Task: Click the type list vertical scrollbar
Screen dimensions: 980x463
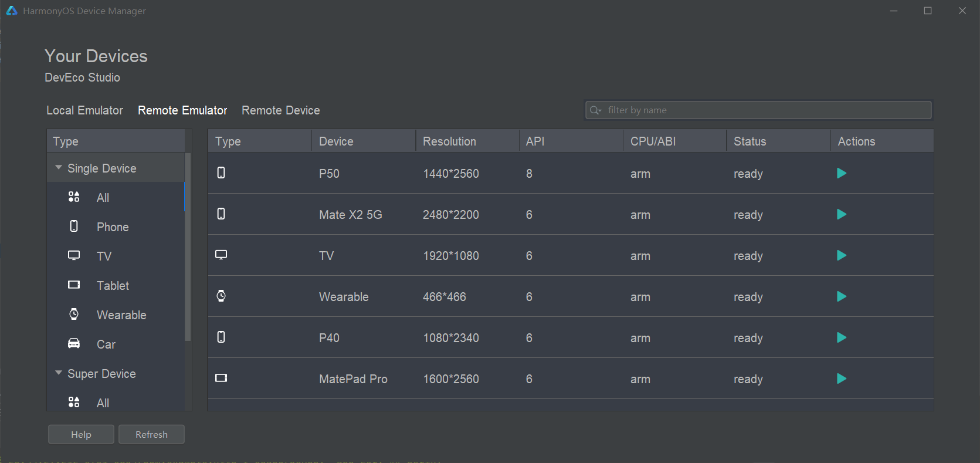Action: 188,246
